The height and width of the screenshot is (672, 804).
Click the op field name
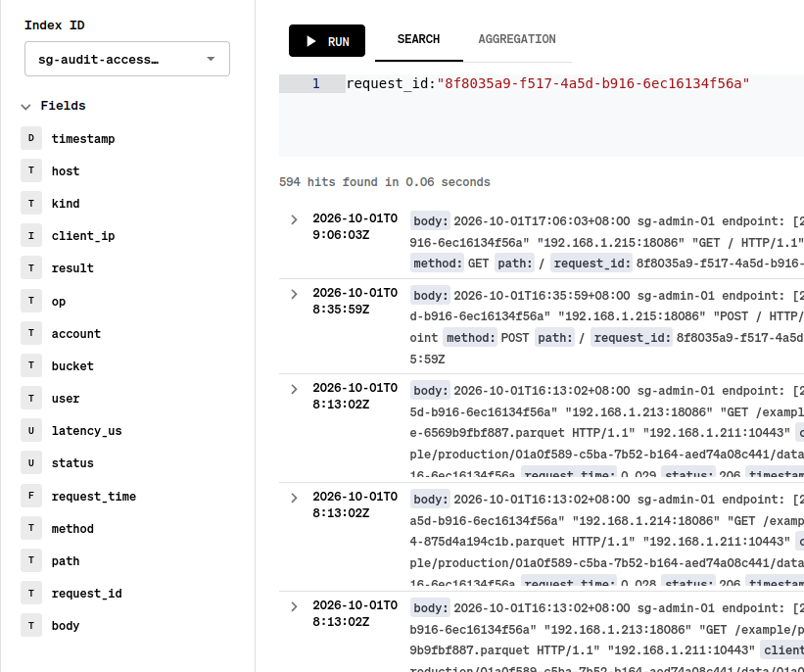point(59,302)
